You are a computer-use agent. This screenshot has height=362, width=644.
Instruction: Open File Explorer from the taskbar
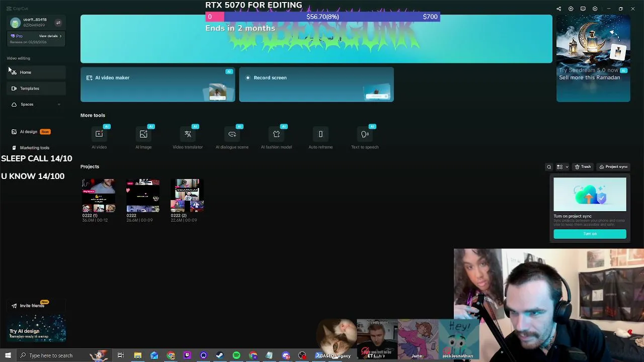(x=137, y=355)
